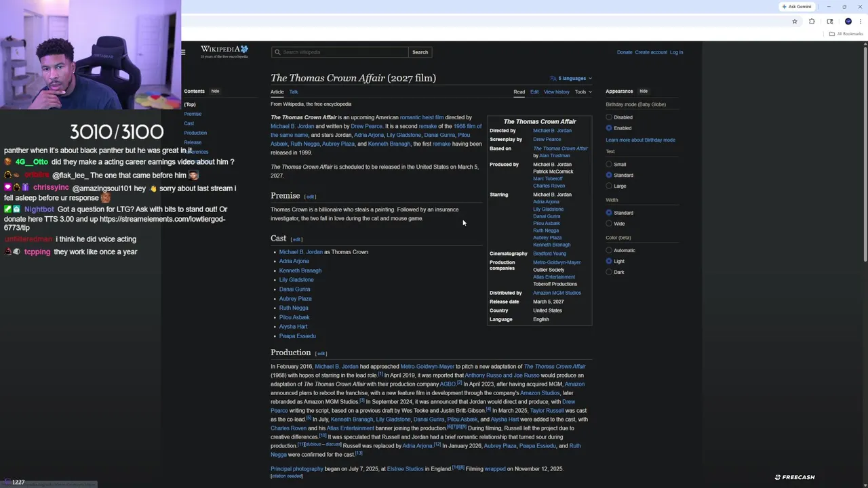Edit the Cast section
The width and height of the screenshot is (868, 488).
click(x=296, y=239)
